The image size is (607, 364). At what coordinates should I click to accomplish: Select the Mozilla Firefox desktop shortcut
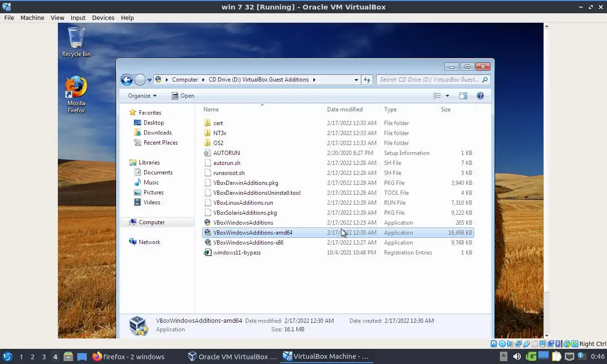click(76, 95)
